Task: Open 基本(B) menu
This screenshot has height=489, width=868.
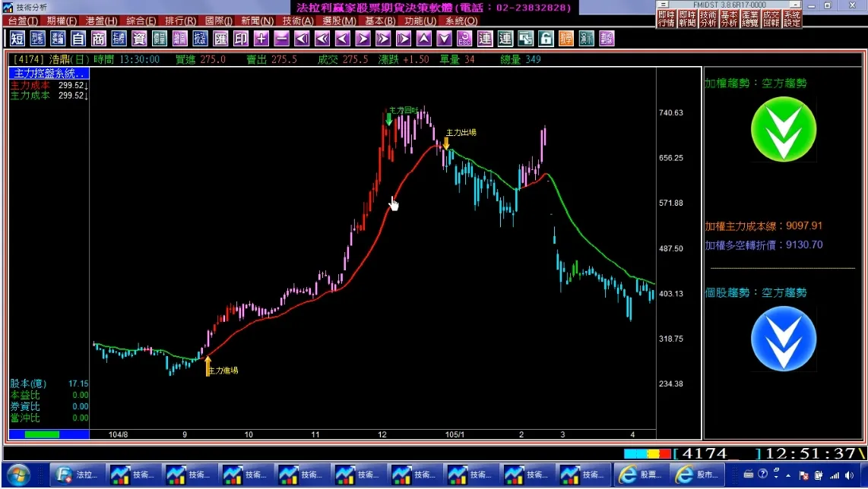Action: click(x=380, y=21)
